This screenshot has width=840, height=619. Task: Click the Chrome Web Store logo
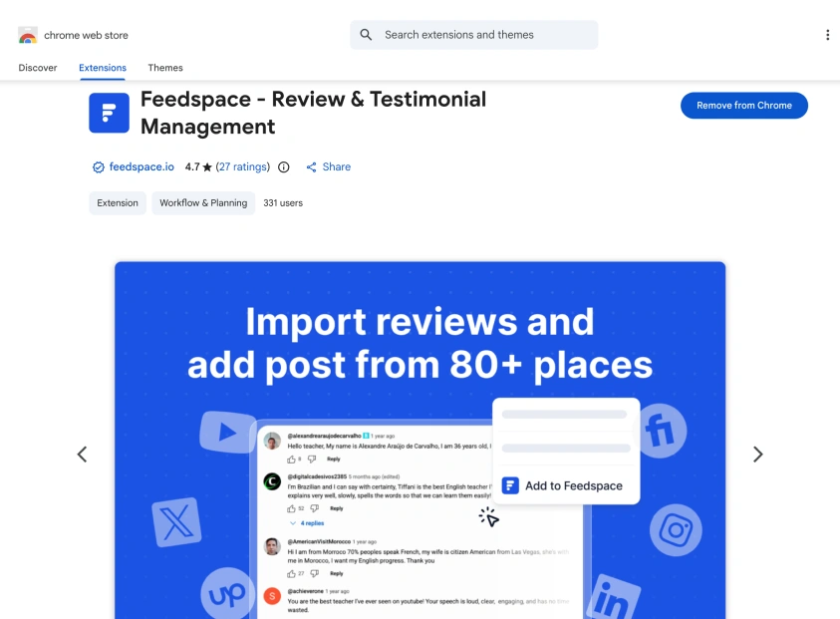tap(27, 35)
